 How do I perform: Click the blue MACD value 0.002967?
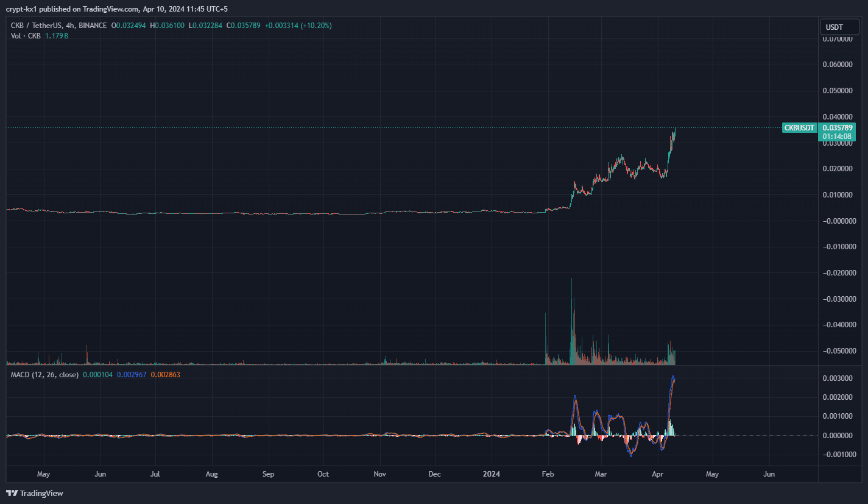coord(132,375)
